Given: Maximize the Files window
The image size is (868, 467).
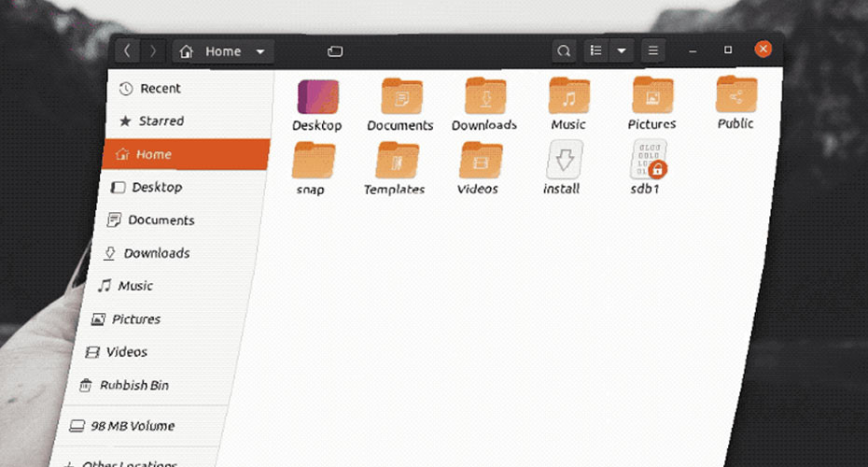Looking at the screenshot, I should (x=728, y=50).
